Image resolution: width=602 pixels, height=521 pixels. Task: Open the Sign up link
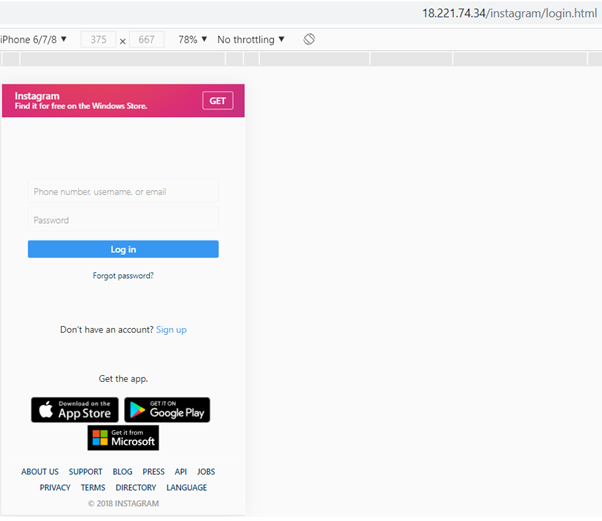tap(171, 329)
